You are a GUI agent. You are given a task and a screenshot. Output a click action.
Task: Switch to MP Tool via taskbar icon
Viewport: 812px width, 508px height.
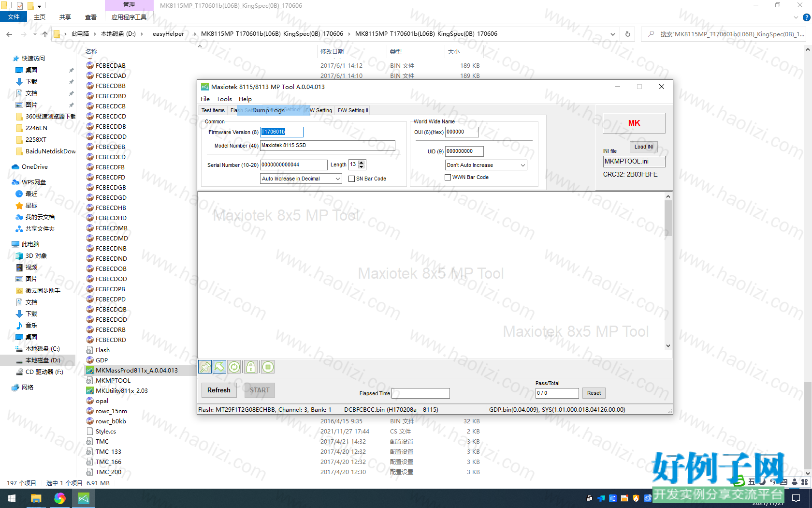[84, 498]
